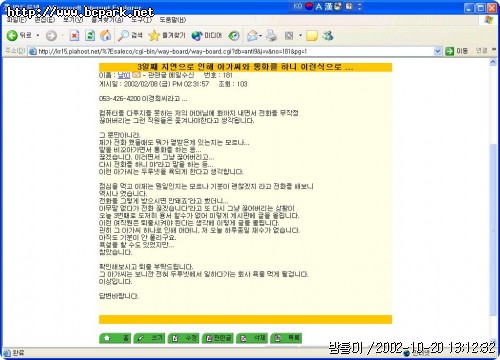
Task: Click the Go (이동) button
Action: point(457,51)
